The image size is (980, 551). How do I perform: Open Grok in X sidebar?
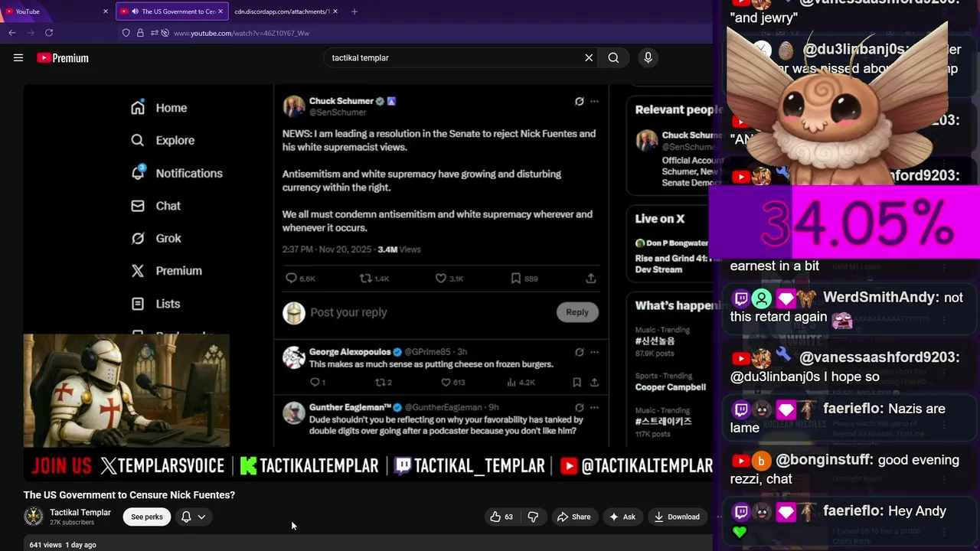click(155, 238)
